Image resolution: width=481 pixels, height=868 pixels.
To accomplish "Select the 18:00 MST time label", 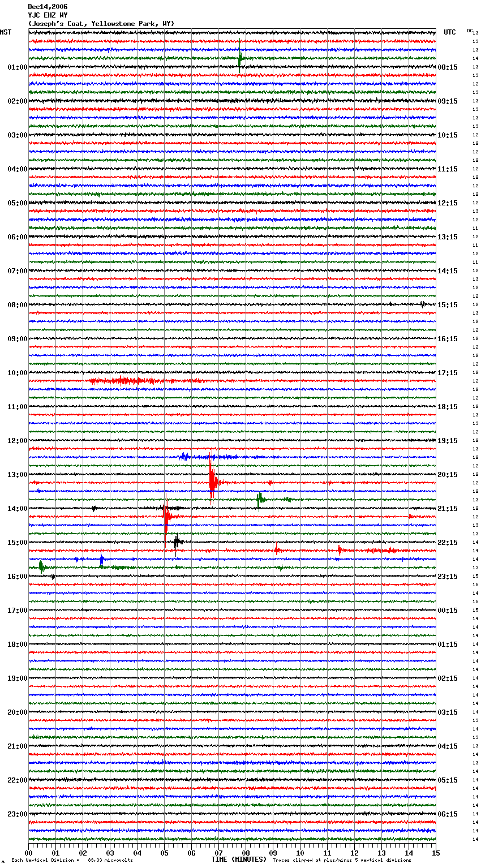I will (x=17, y=644).
